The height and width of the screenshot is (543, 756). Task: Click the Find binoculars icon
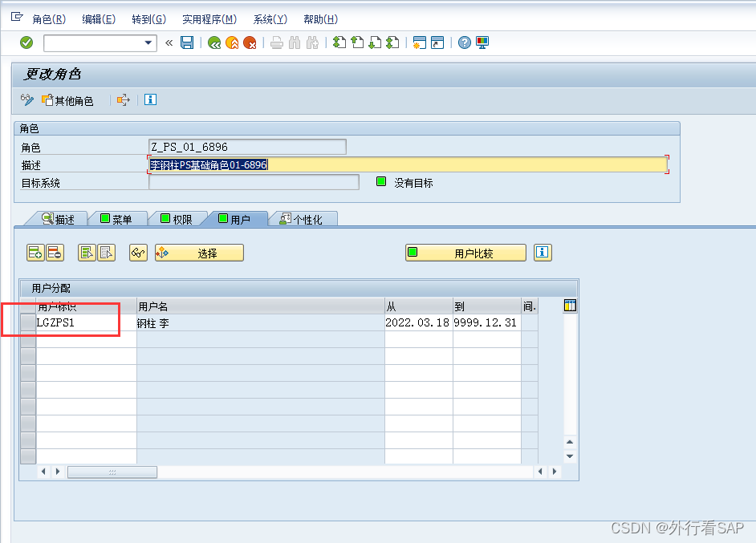[295, 43]
